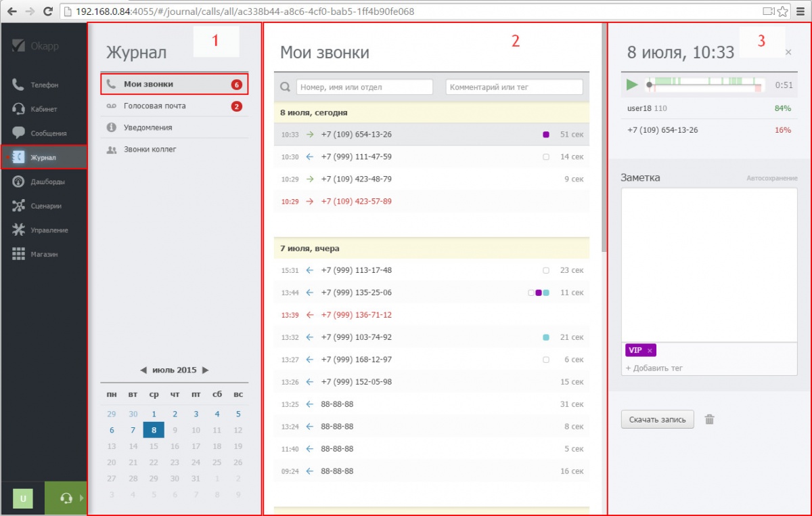Open Магазин grid icon
This screenshot has height=516, width=812.
click(19, 254)
